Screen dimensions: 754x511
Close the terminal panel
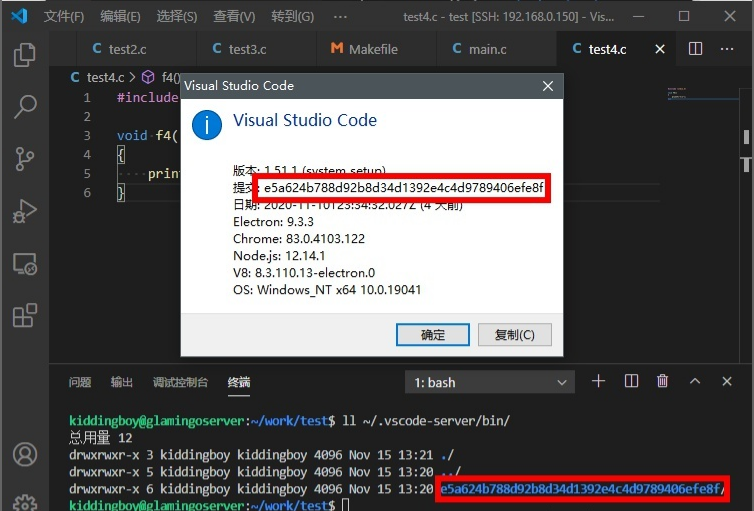click(727, 381)
